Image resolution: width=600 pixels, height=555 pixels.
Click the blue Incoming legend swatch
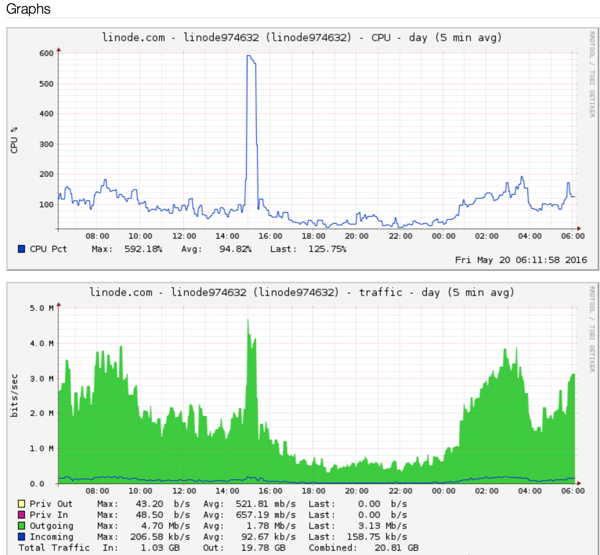click(21, 537)
